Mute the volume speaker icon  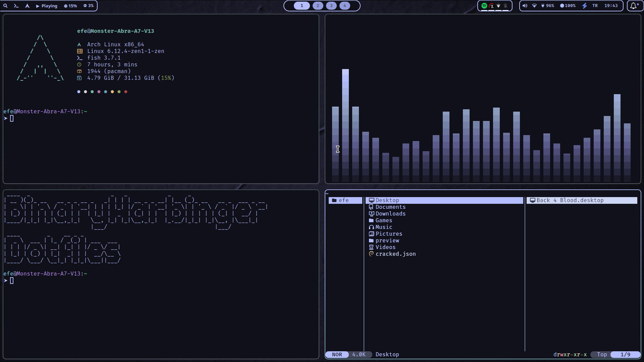[525, 6]
